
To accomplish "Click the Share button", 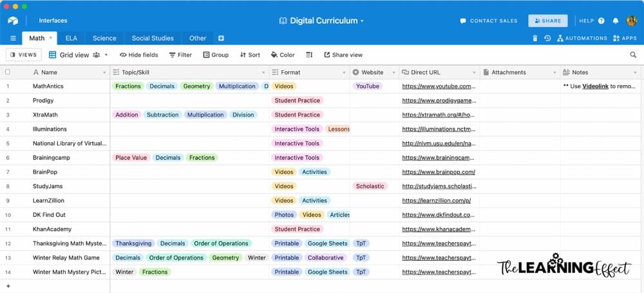I will click(548, 21).
